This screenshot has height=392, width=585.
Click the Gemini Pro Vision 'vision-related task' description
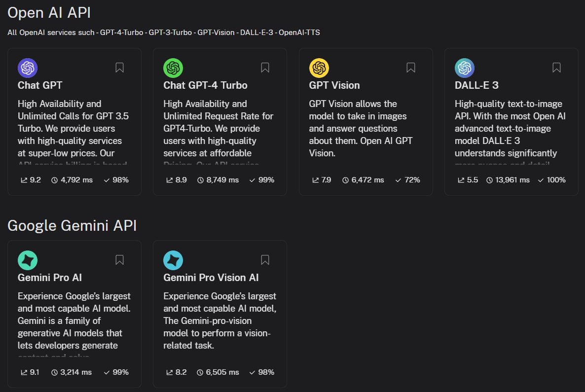click(x=220, y=321)
